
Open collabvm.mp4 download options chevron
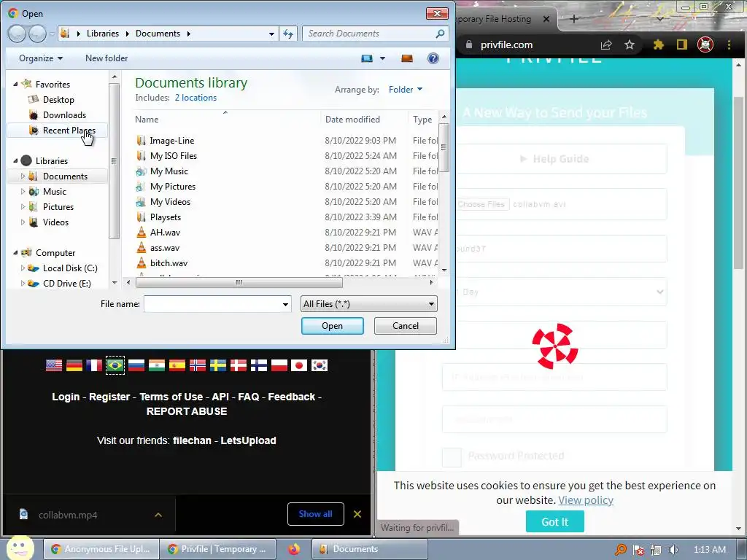coord(158,515)
